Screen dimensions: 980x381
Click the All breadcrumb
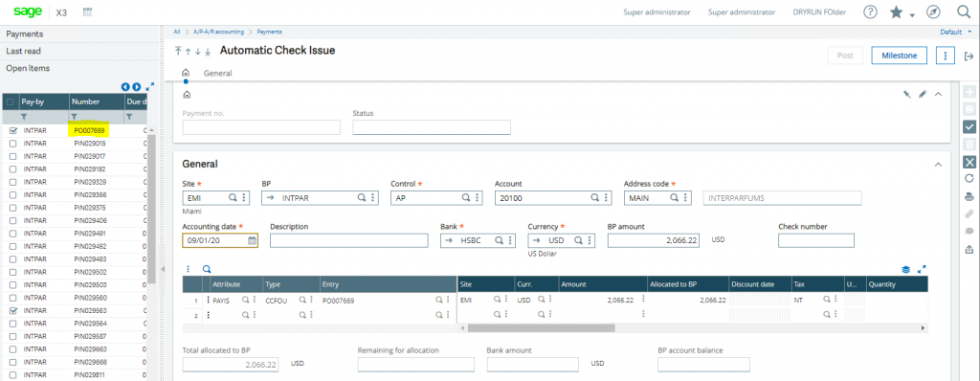[177, 32]
